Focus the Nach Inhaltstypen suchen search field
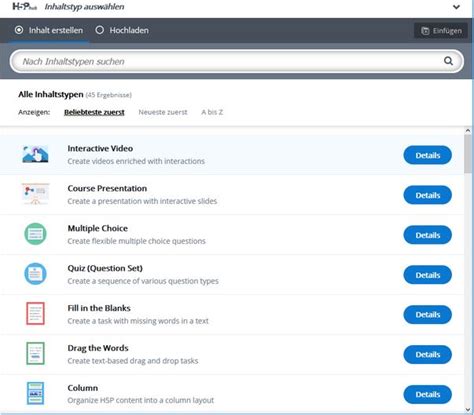The height and width of the screenshot is (415, 474). tap(237, 61)
